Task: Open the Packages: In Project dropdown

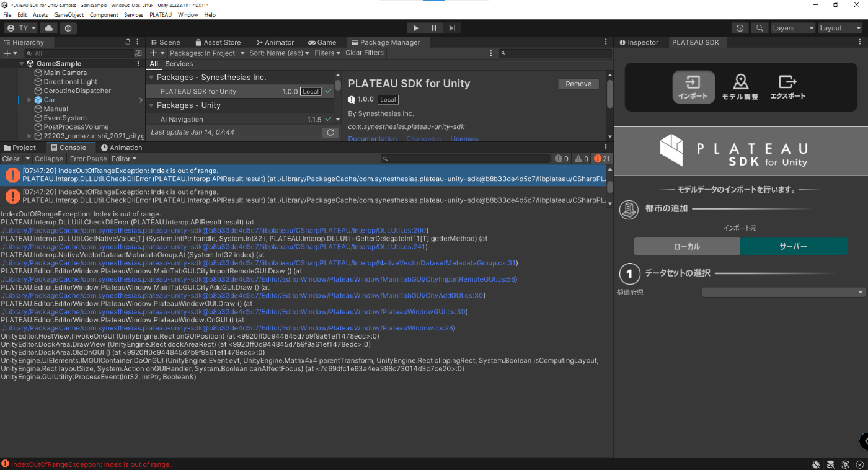Action: click(206, 53)
